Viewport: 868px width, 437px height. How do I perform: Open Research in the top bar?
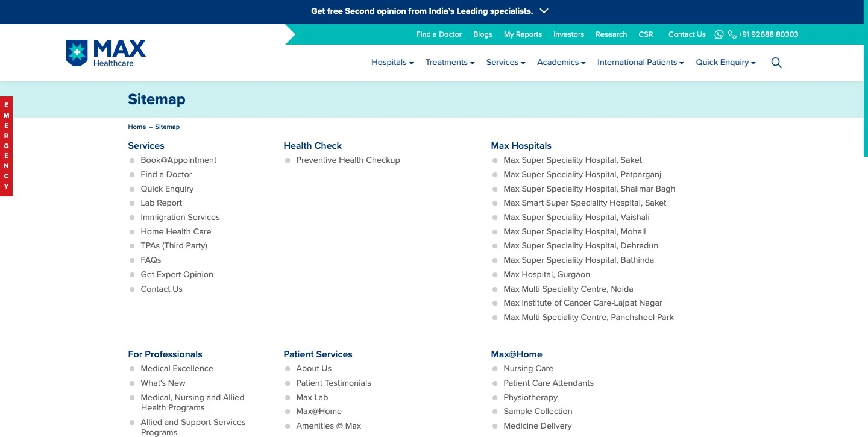(x=611, y=34)
